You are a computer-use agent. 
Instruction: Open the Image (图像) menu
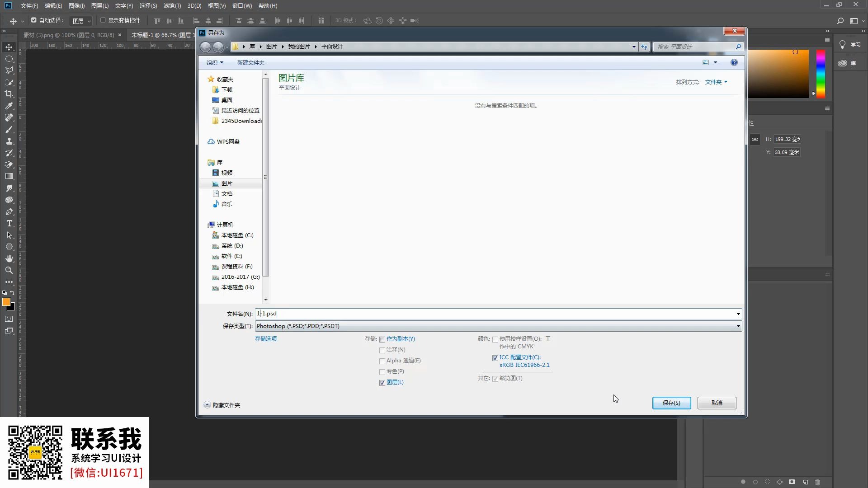(76, 6)
